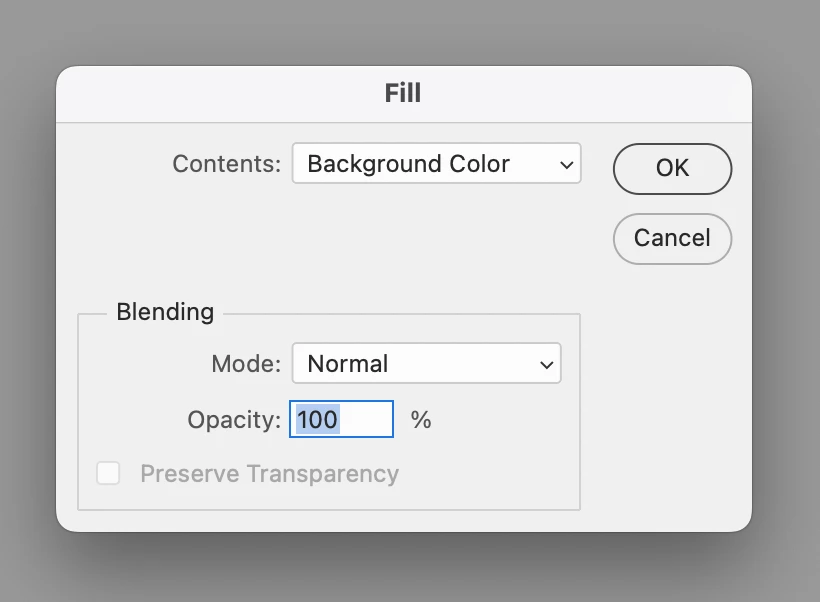Click the Opacity: label
Image resolution: width=820 pixels, height=602 pixels.
click(233, 419)
